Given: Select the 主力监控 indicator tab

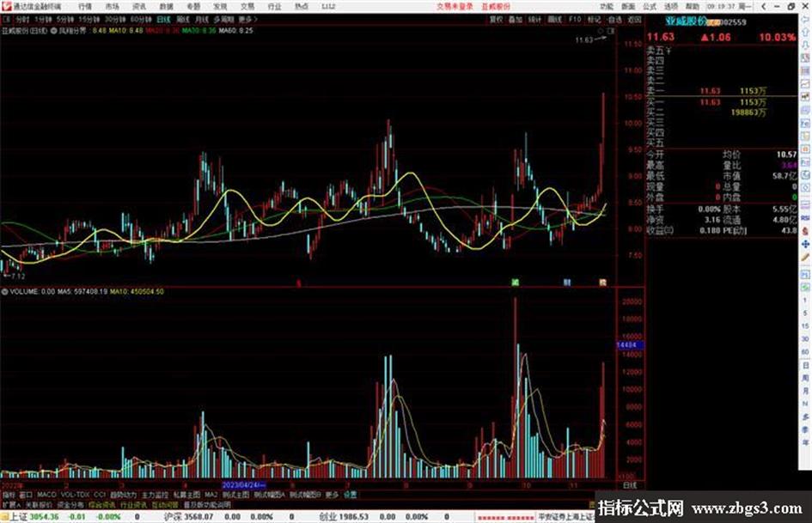Looking at the screenshot, I should click(x=155, y=495).
